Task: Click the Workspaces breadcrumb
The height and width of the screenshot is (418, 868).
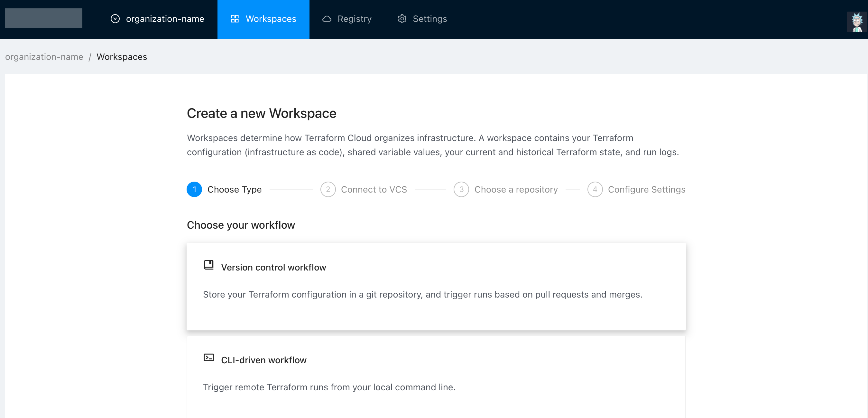Action: click(122, 57)
